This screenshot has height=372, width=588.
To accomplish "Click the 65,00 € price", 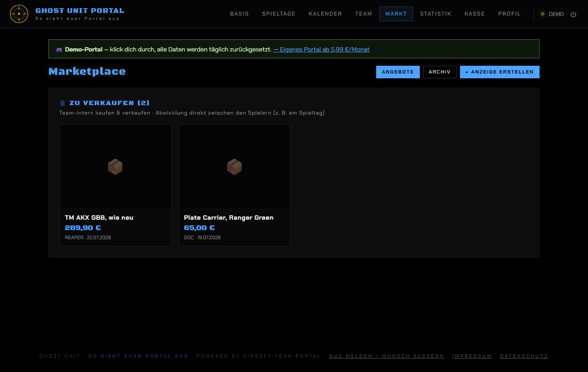I will click(199, 228).
